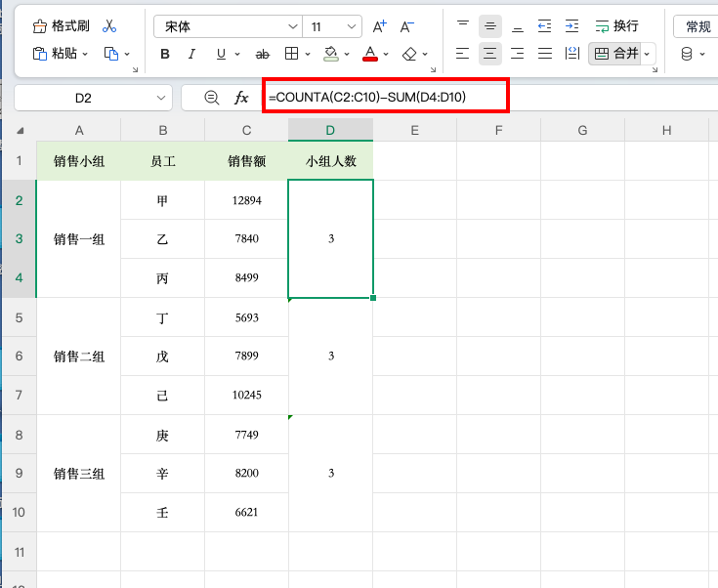Select Justify alignment icon

[545, 54]
